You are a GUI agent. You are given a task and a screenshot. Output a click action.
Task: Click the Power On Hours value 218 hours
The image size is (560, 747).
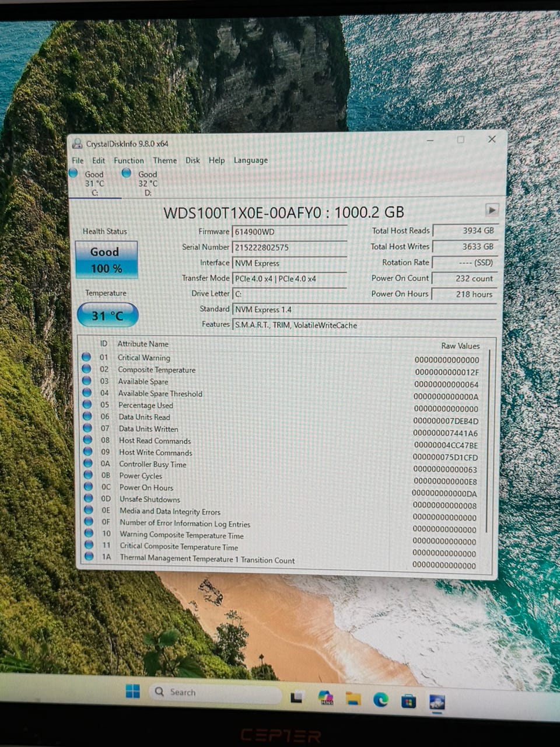(465, 294)
